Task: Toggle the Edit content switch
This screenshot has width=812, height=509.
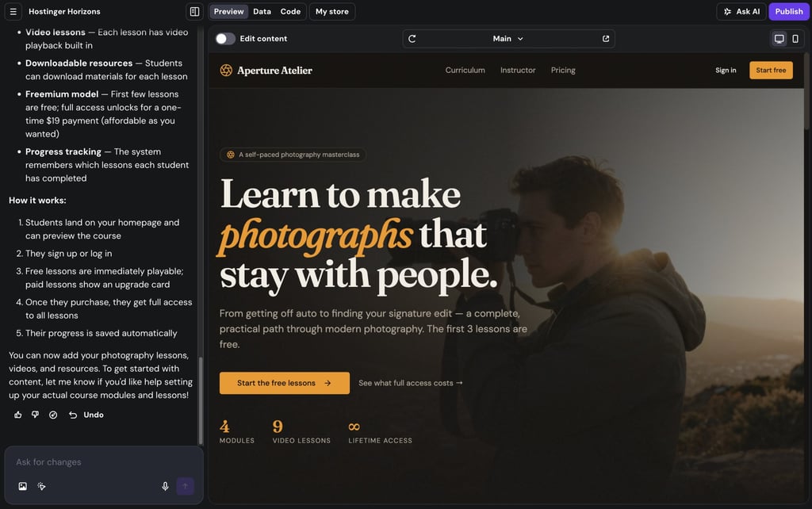Action: (225, 39)
